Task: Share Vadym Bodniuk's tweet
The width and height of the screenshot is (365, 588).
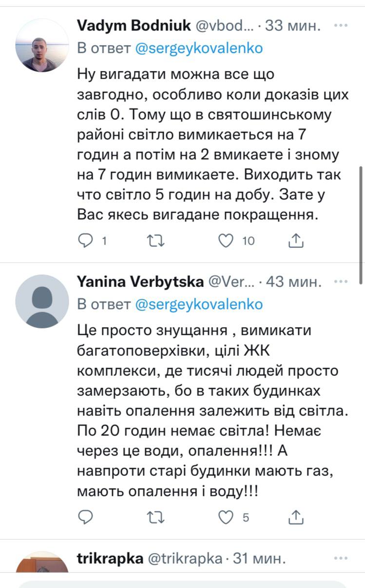Action: pyautogui.click(x=297, y=240)
